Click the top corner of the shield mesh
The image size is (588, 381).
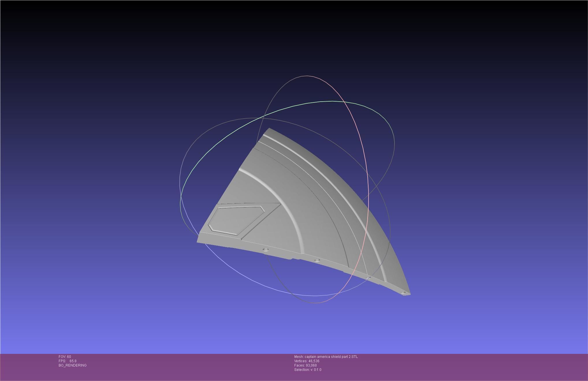(269, 129)
